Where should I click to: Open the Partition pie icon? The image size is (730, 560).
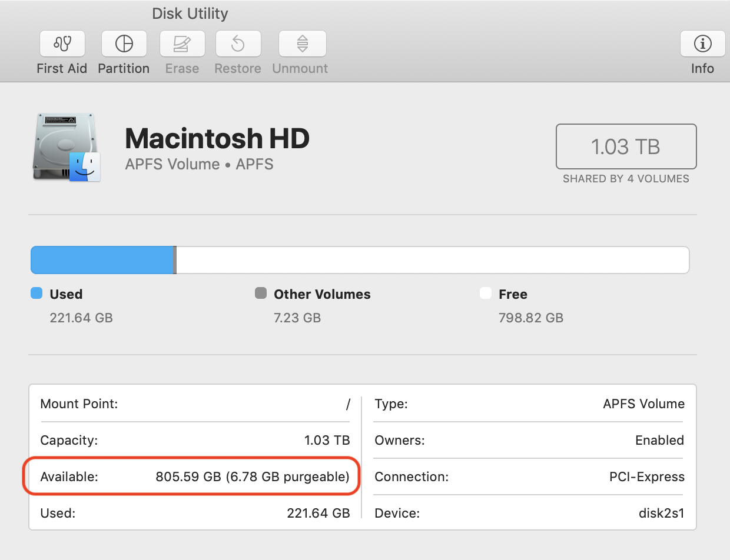124,44
